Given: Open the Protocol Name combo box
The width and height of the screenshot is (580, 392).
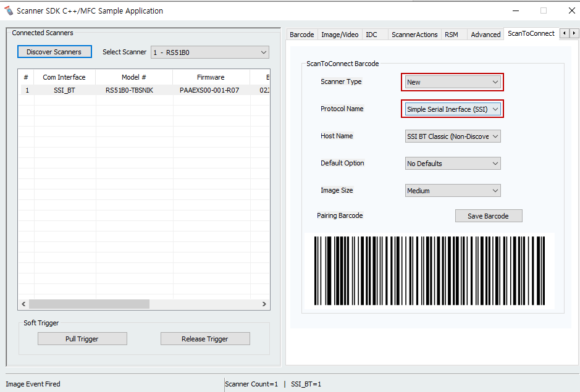Looking at the screenshot, I should 452,109.
